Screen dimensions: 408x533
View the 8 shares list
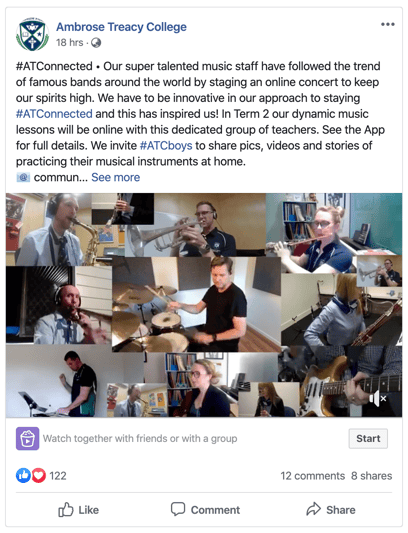pos(371,476)
